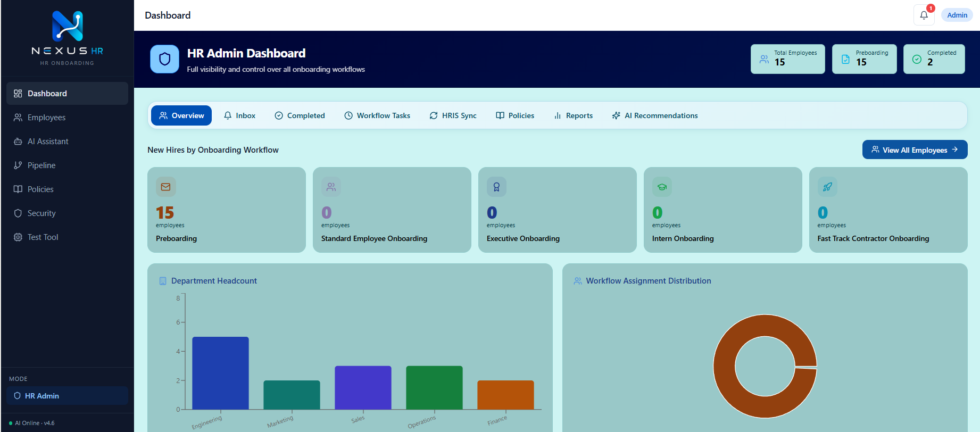980x432 pixels.
Task: Click the HR Admin mode button
Action: [67, 396]
